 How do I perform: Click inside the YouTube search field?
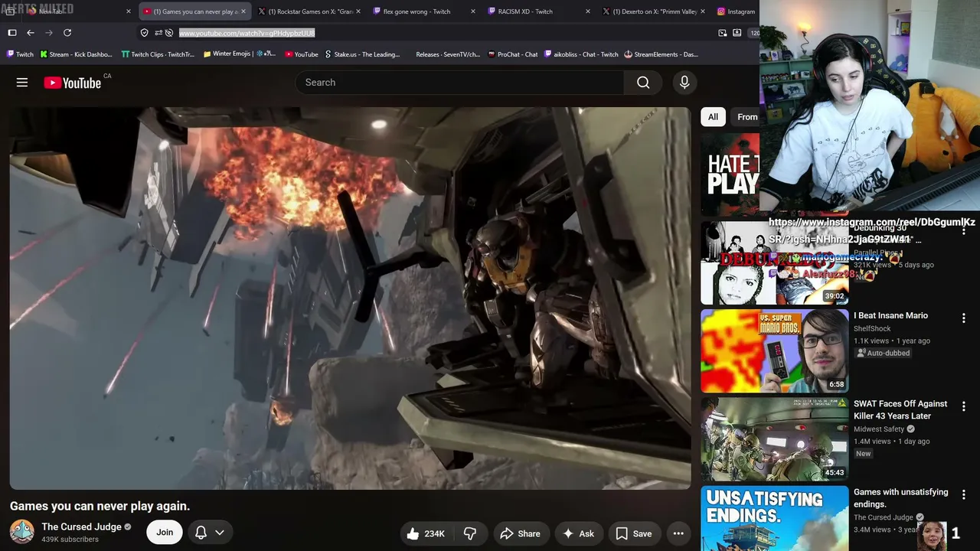click(x=459, y=83)
